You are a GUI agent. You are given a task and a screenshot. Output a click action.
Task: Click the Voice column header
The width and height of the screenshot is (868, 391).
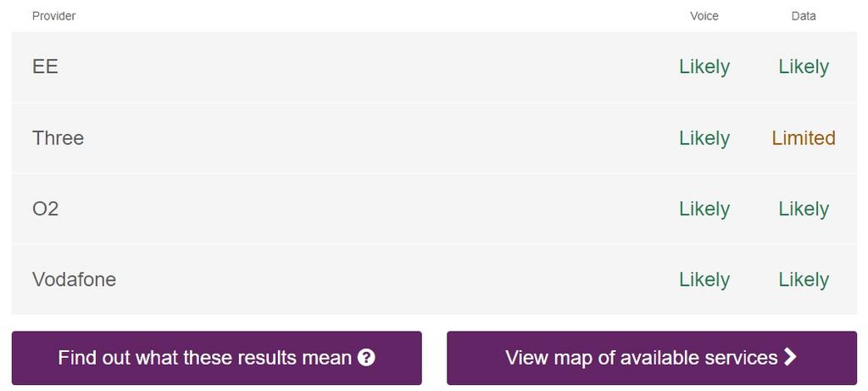(704, 16)
